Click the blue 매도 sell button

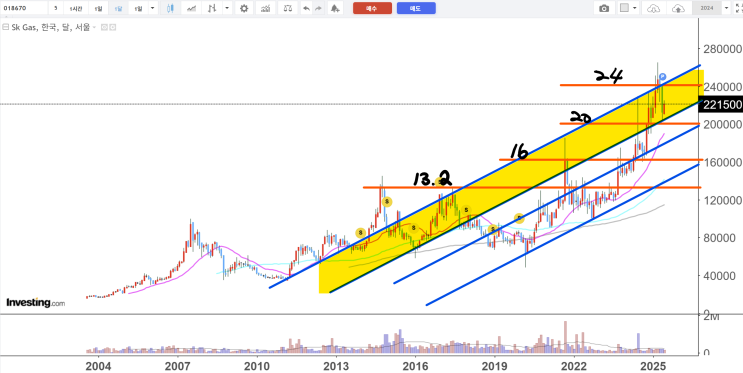pyautogui.click(x=416, y=8)
